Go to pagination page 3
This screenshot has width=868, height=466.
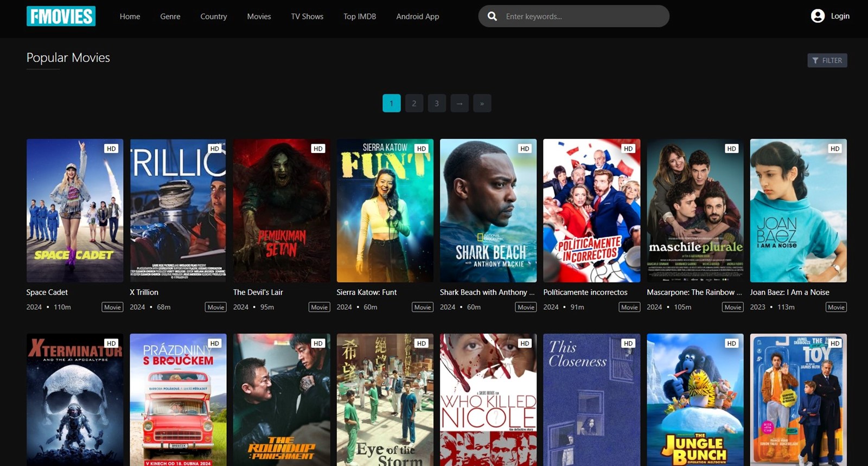(437, 103)
